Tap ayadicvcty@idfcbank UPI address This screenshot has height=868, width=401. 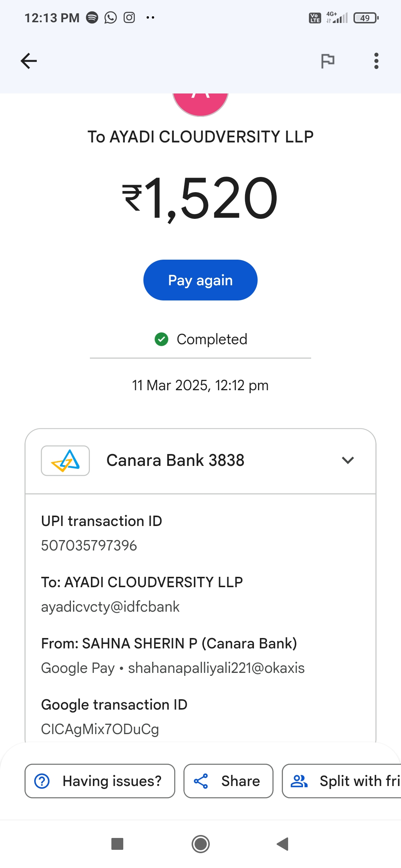click(110, 607)
